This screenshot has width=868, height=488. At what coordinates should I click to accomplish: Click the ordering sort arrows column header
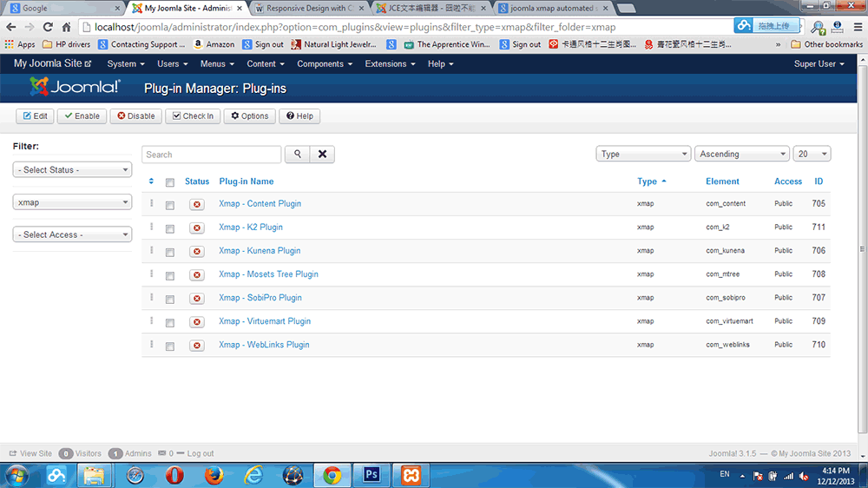click(x=151, y=181)
